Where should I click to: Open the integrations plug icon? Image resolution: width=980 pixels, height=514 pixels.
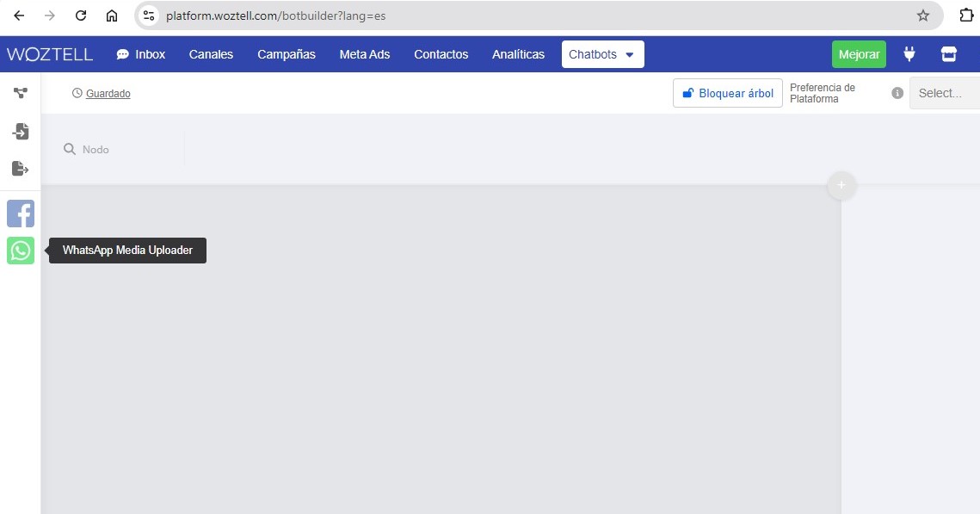(909, 54)
